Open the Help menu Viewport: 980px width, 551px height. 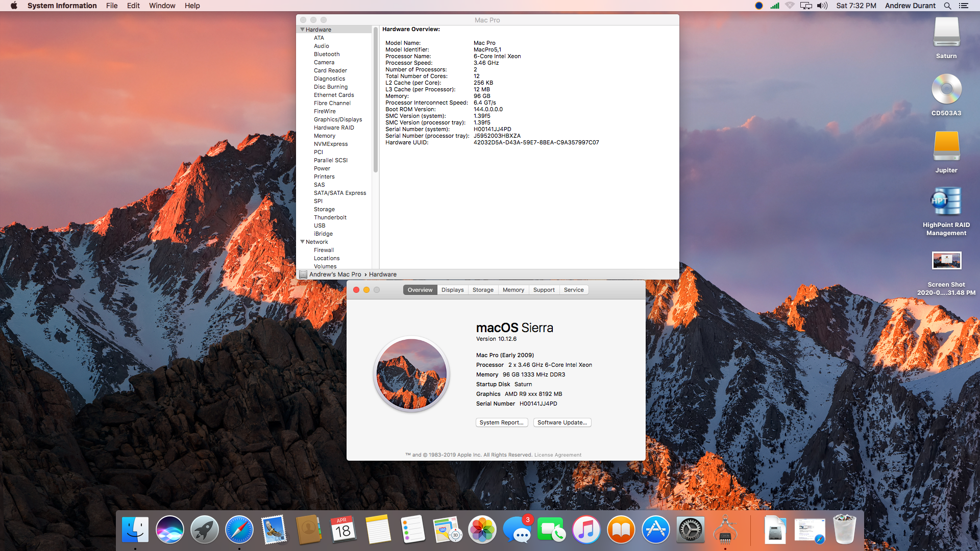click(x=192, y=6)
